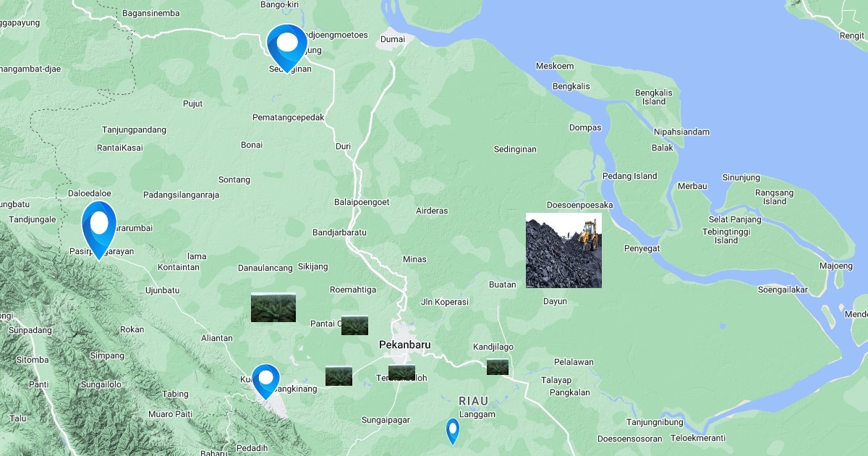The height and width of the screenshot is (456, 868).
Task: Click the Pekanbaru city label
Action: [x=404, y=345]
